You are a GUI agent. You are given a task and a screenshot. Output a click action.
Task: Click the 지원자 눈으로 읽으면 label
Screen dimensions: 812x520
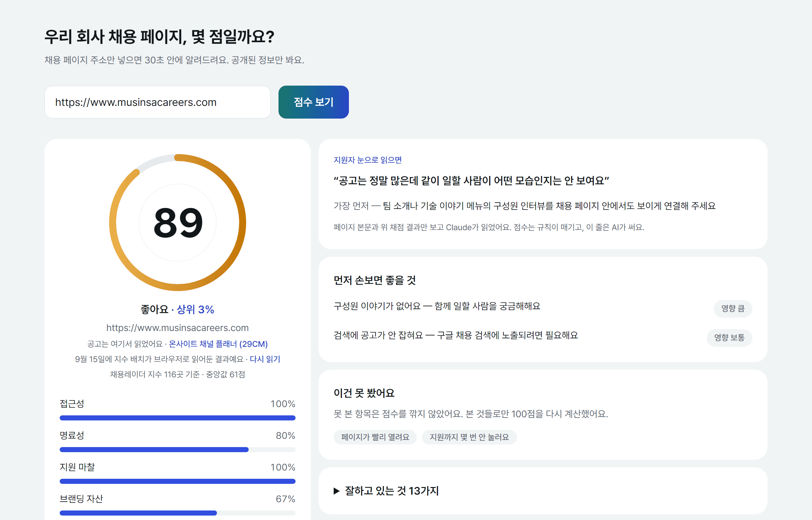[368, 160]
